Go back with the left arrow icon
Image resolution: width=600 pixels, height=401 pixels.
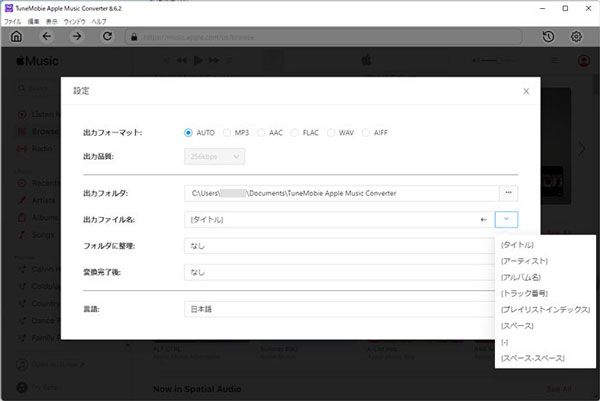(x=46, y=36)
